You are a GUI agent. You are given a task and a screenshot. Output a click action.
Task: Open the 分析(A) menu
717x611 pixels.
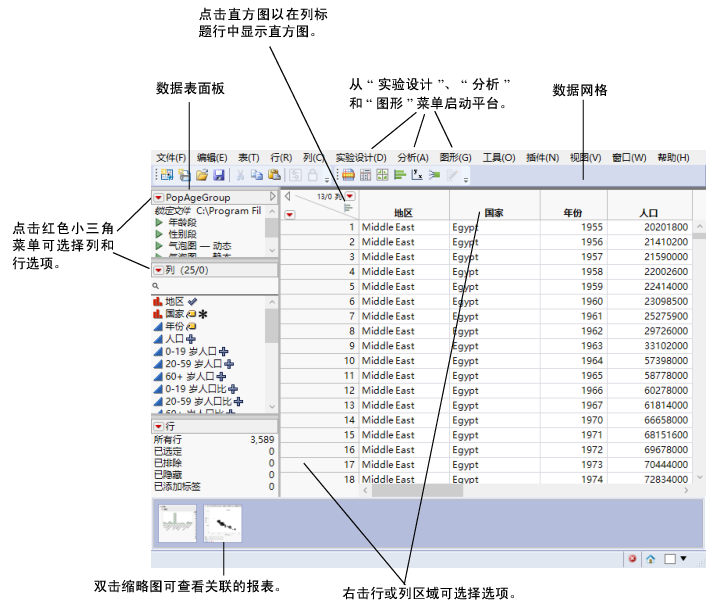click(412, 158)
